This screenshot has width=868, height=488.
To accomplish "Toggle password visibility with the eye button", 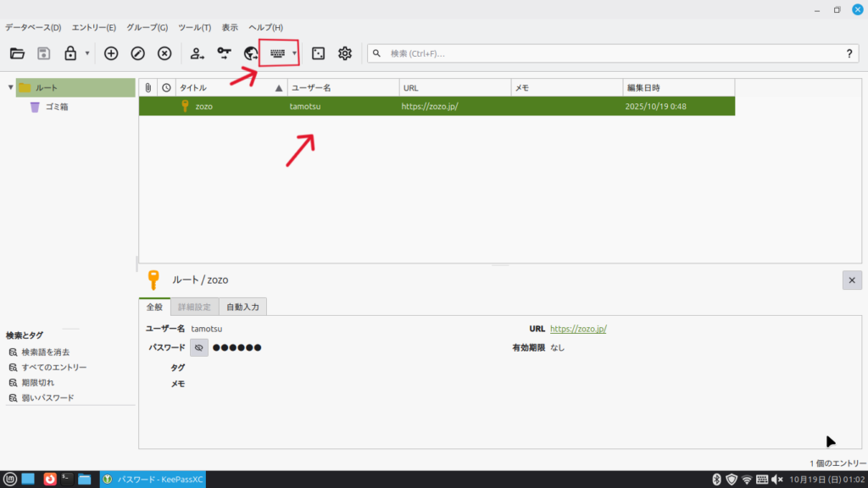I will [199, 347].
